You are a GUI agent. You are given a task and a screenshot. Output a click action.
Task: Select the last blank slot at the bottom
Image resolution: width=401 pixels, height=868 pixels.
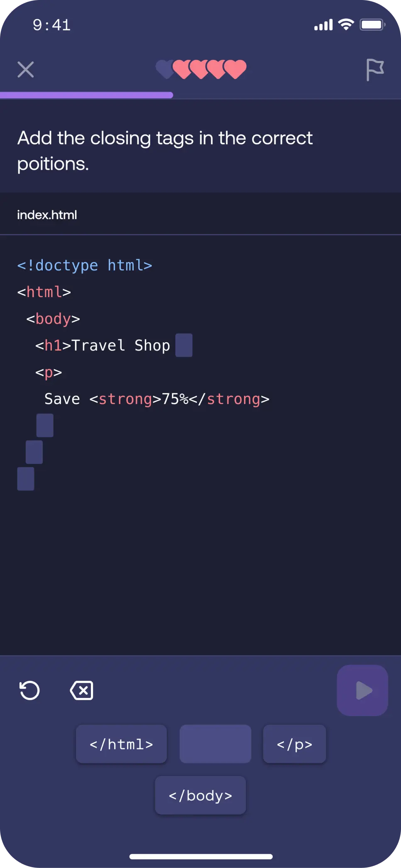click(x=26, y=479)
